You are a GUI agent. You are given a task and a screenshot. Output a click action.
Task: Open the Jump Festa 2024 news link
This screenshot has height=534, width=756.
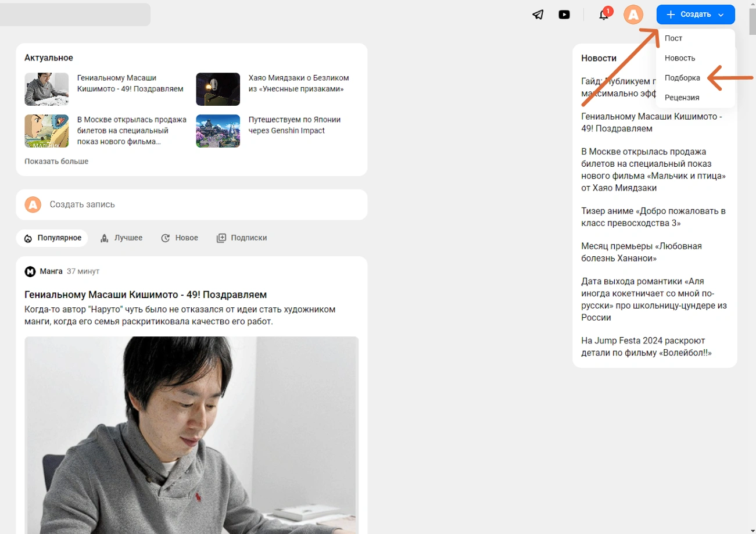pos(646,347)
